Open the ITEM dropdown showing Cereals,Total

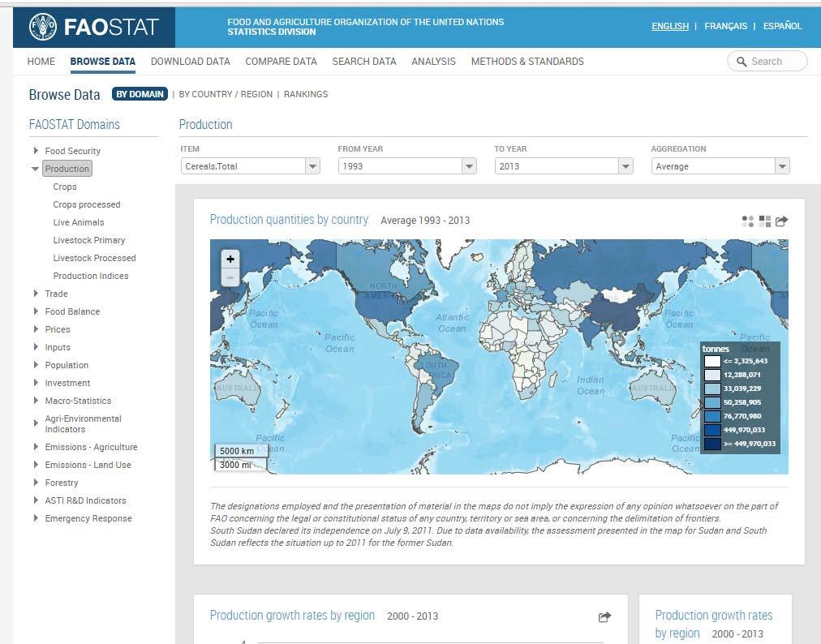click(251, 166)
